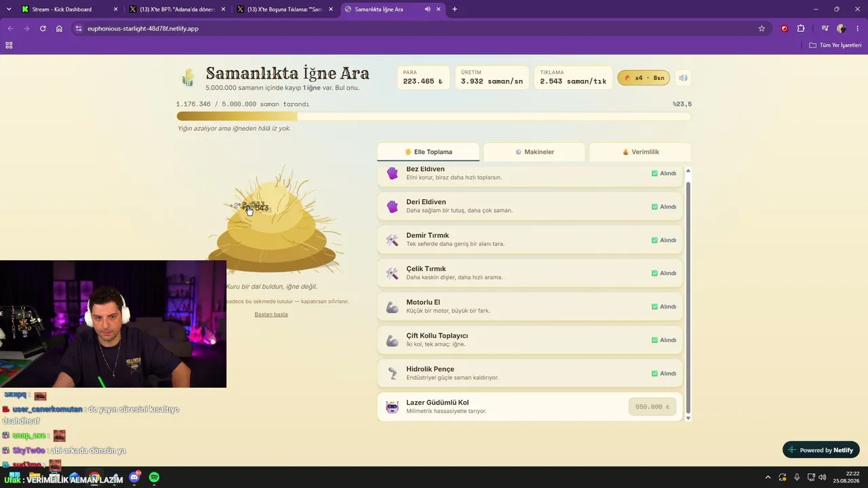Mute the Samanlıkta İğne Ara browser tab audio
Image resolution: width=868 pixels, height=488 pixels.
(x=427, y=9)
